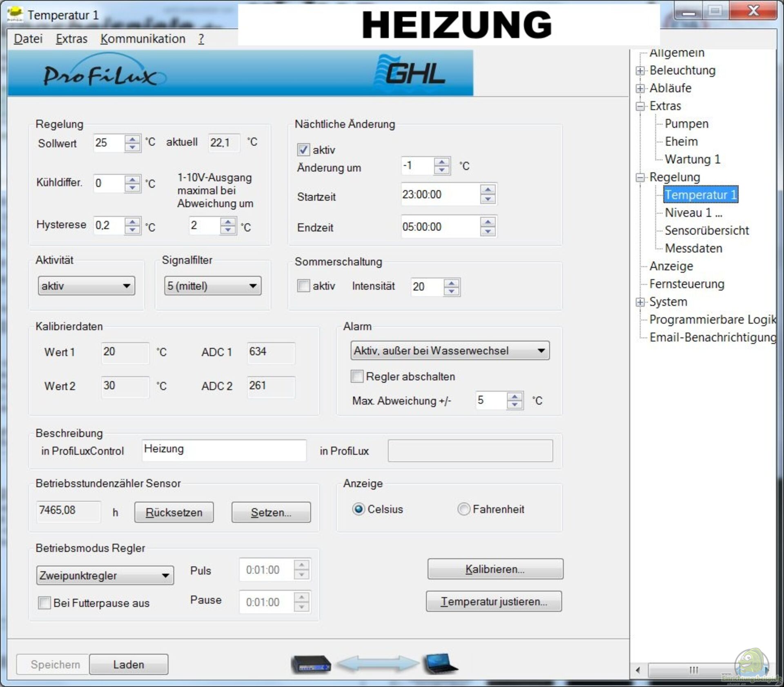
Task: Click the in ProfiLuxControl description field
Action: pyautogui.click(x=224, y=450)
